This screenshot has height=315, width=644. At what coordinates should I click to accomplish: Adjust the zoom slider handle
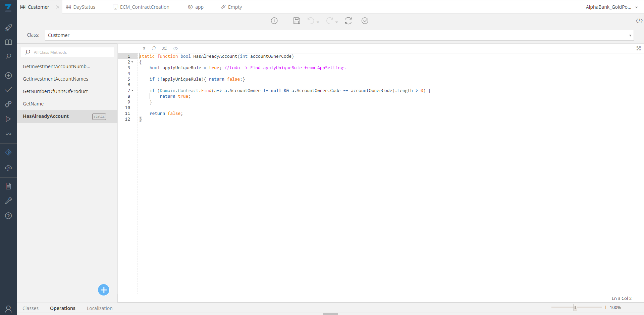pyautogui.click(x=575, y=307)
